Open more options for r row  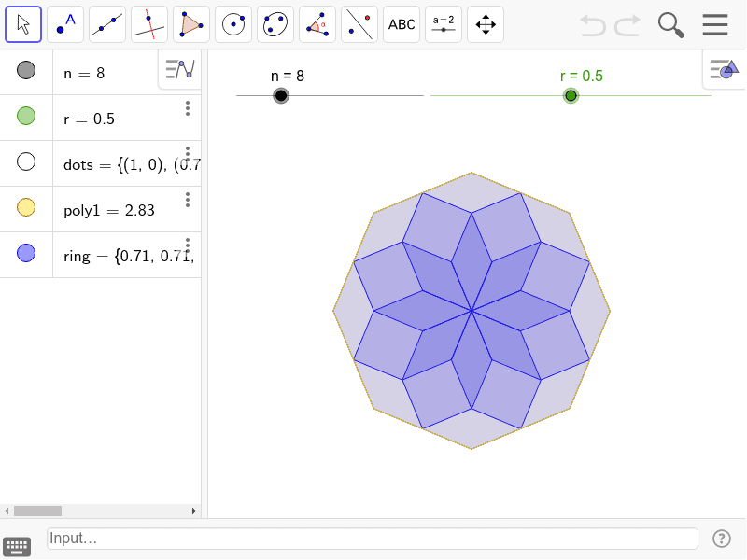188,108
